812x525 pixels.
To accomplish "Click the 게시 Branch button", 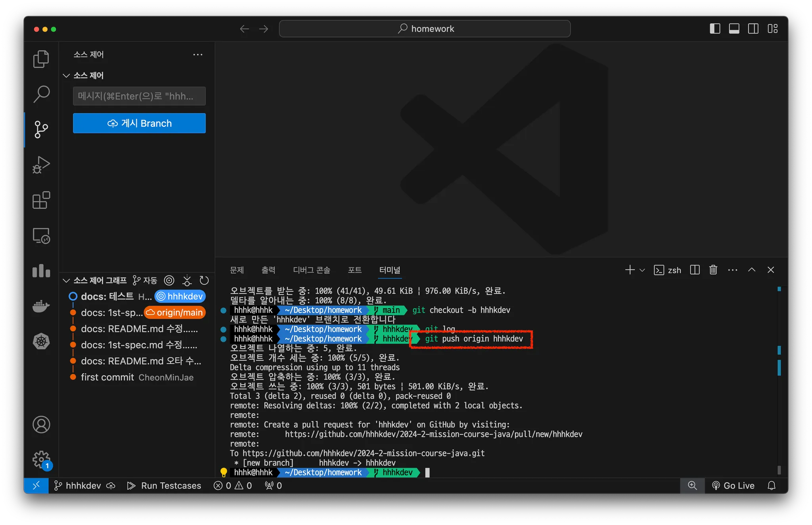I will pyautogui.click(x=139, y=123).
